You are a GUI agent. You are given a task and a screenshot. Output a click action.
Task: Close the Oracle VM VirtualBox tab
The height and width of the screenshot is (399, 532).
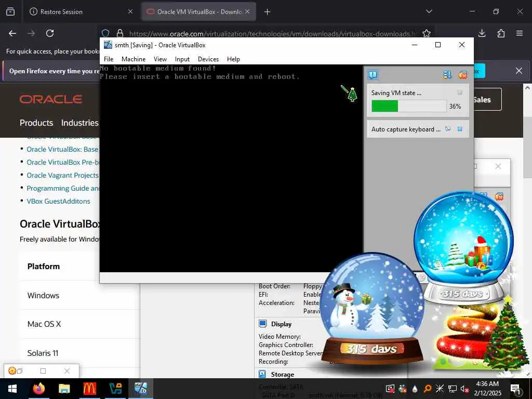click(247, 11)
